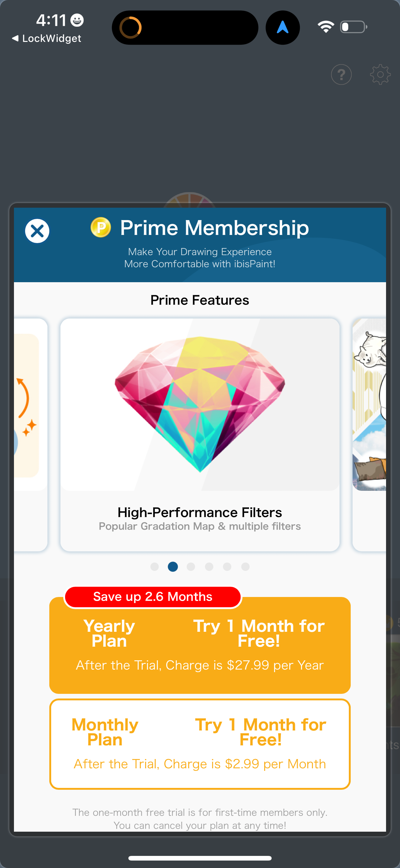Return via the LockWidget back label

(47, 38)
